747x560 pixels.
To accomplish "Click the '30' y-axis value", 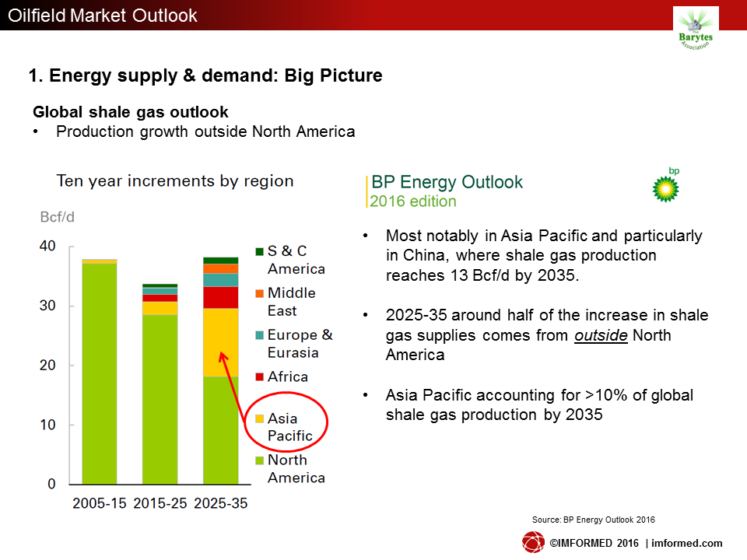I will 47,306.
